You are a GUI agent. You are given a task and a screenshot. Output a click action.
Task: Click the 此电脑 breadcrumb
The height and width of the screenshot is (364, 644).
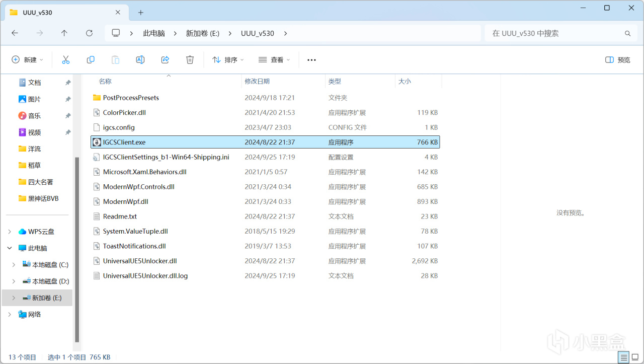coord(154,33)
